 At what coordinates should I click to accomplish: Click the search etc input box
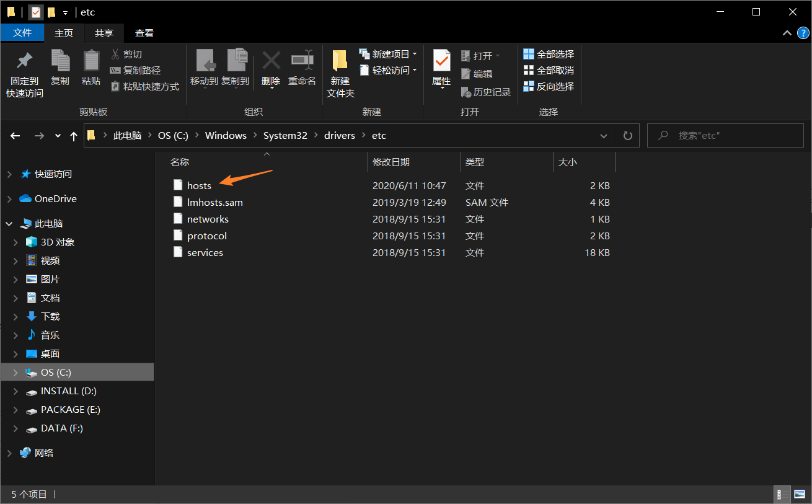pyautogui.click(x=725, y=136)
